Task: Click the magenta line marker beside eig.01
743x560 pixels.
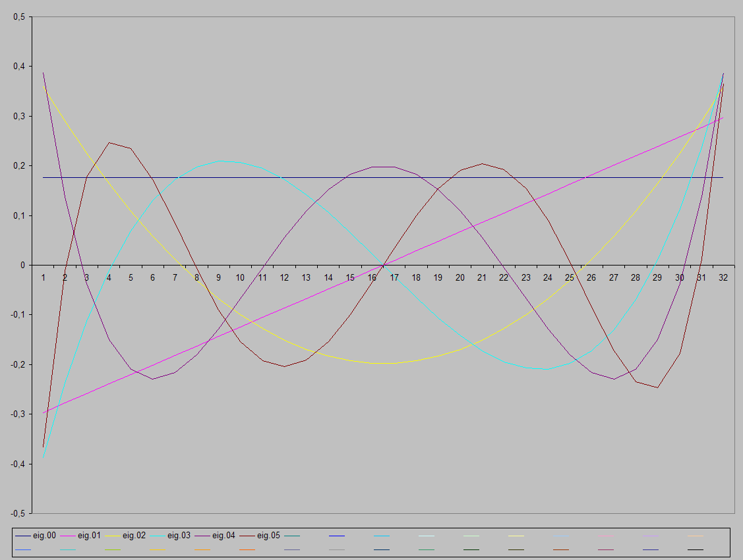Action: (69, 536)
